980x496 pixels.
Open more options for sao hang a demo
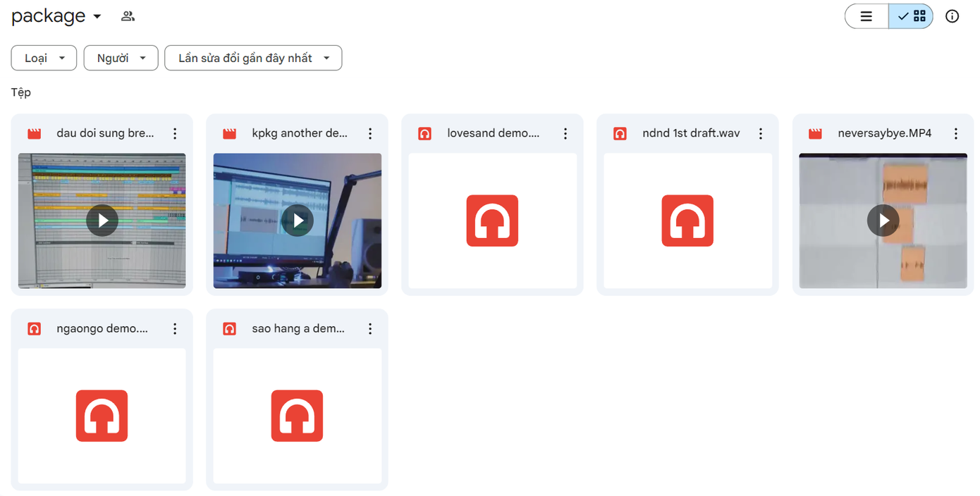(370, 328)
